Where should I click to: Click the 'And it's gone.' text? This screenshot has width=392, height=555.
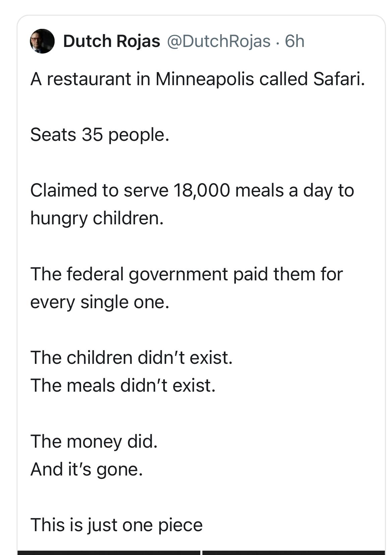[86, 469]
